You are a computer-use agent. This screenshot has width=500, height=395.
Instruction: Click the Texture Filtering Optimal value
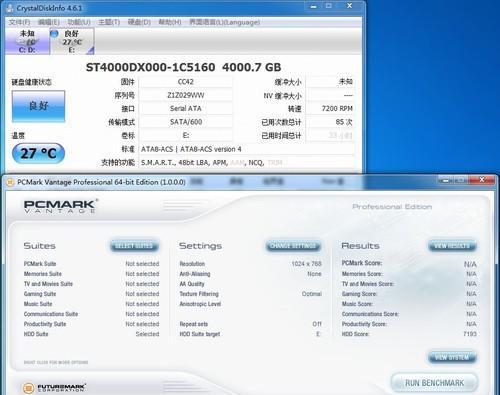coord(311,294)
